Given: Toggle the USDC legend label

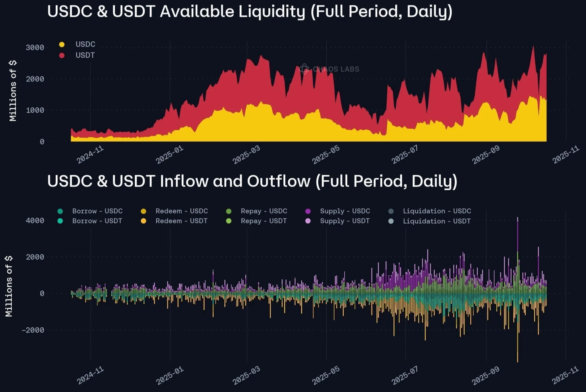Looking at the screenshot, I should pos(85,44).
